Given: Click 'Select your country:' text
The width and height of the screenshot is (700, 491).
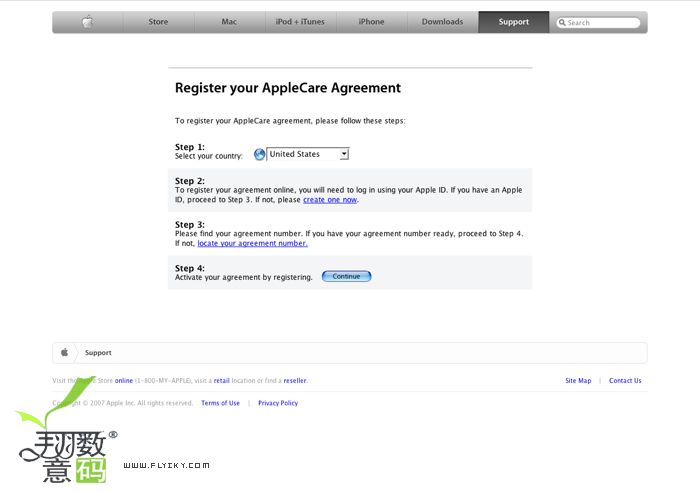Looking at the screenshot, I should tap(208, 156).
